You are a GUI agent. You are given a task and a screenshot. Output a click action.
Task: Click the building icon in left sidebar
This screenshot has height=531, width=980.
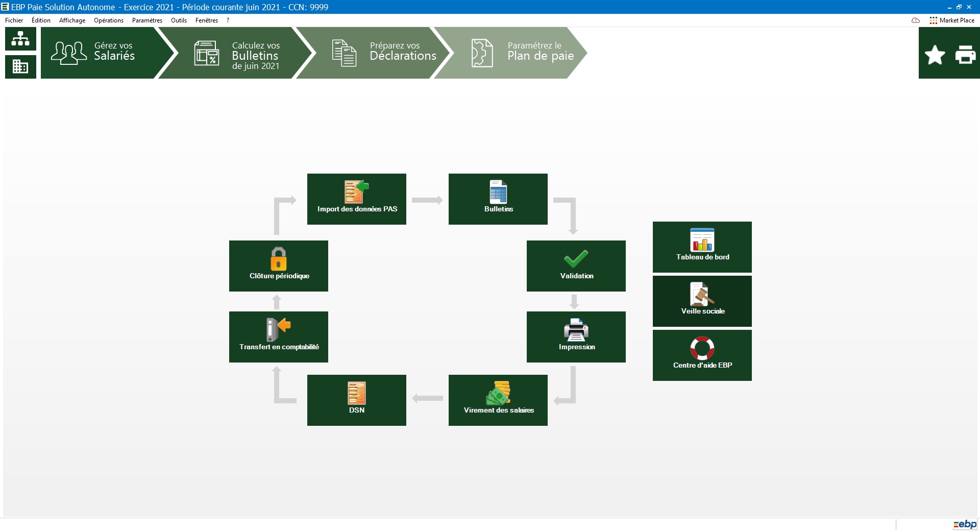click(20, 66)
